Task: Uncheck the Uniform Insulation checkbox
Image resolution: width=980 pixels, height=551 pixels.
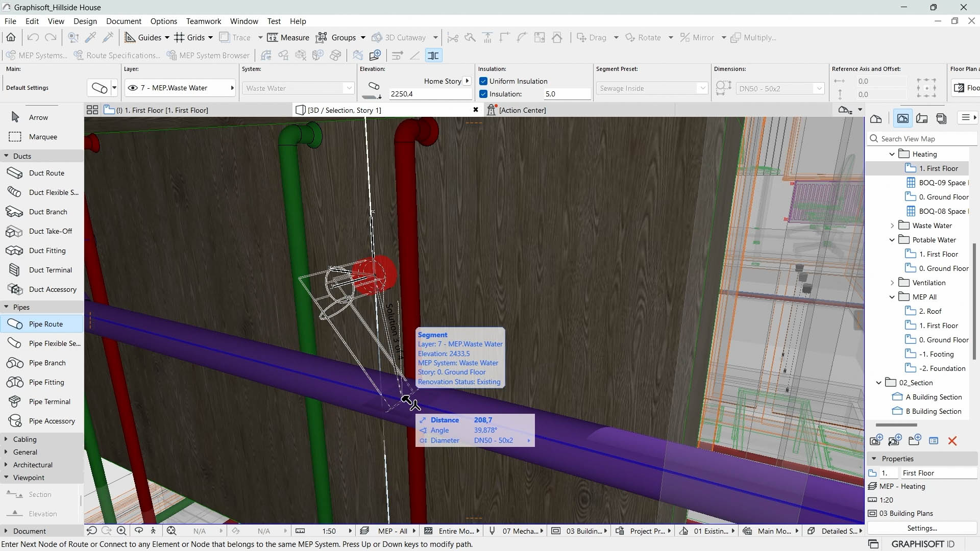Action: coord(483,81)
